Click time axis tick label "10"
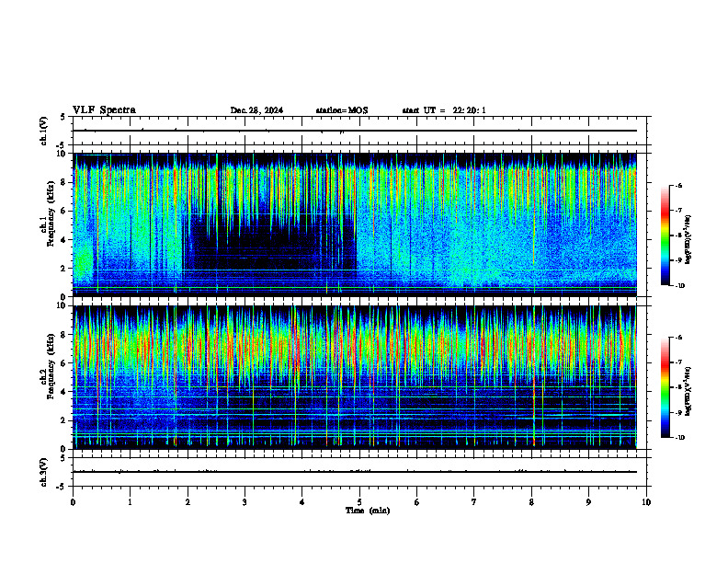Image resolution: width=728 pixels, height=563 pixels. [646, 502]
